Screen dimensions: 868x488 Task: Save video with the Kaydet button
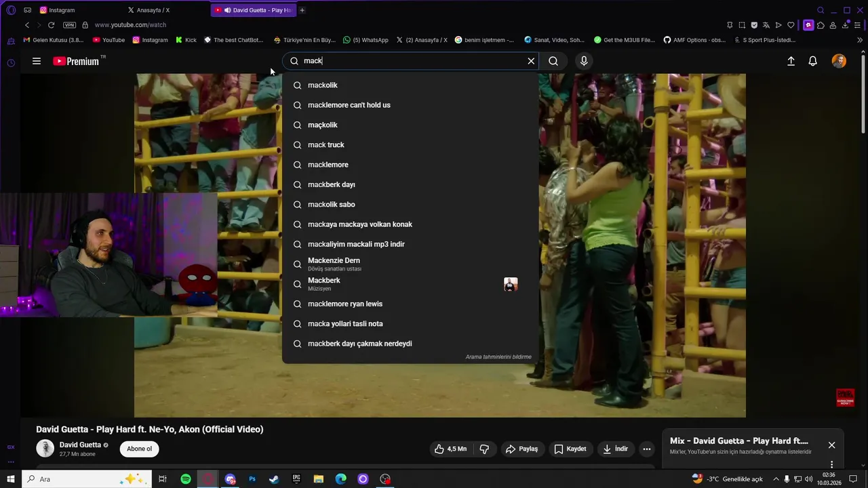[x=570, y=449]
